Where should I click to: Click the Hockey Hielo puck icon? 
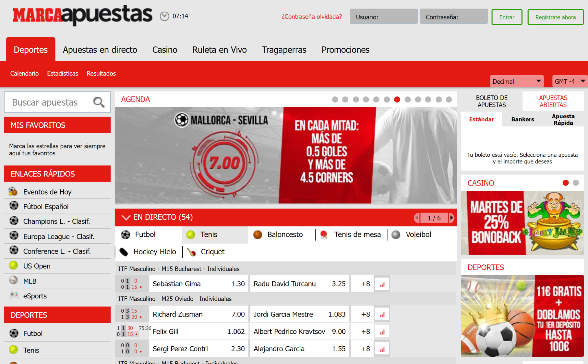124,252
